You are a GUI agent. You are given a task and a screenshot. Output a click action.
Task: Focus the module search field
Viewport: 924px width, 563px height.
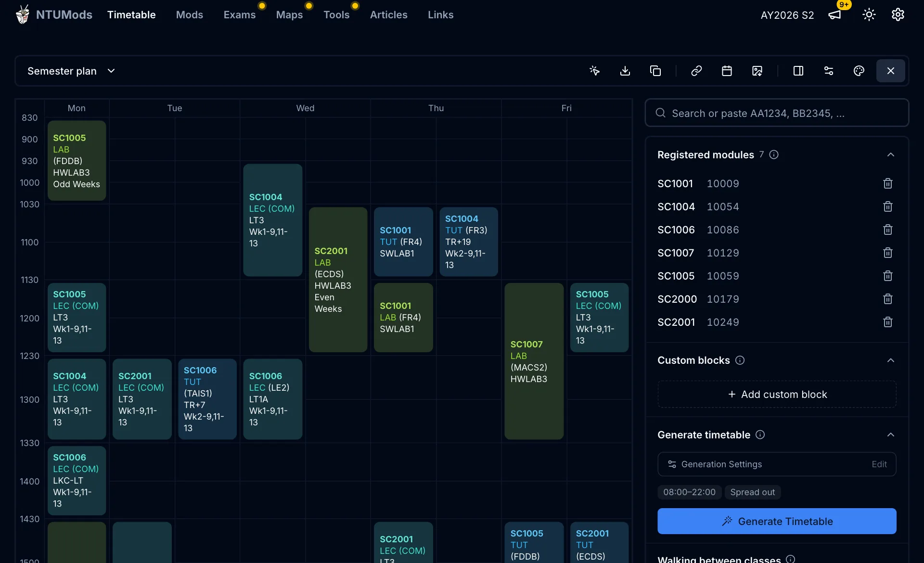[777, 113]
